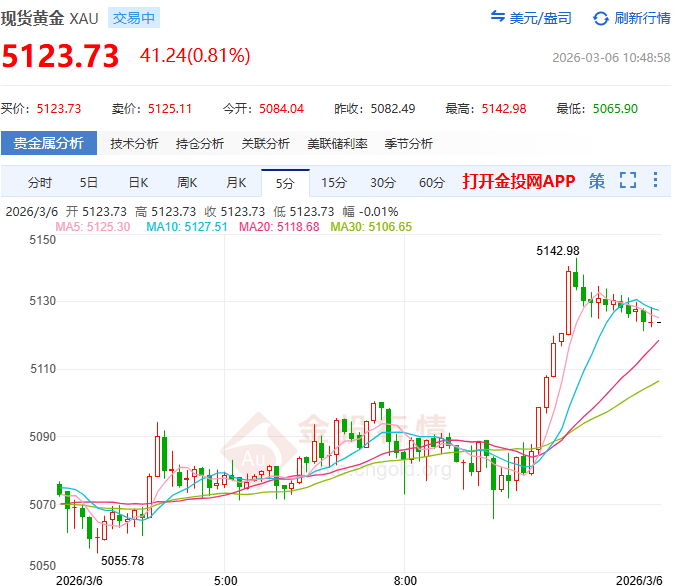
Task: Click the 买价 5123.73 value
Action: coord(59,109)
